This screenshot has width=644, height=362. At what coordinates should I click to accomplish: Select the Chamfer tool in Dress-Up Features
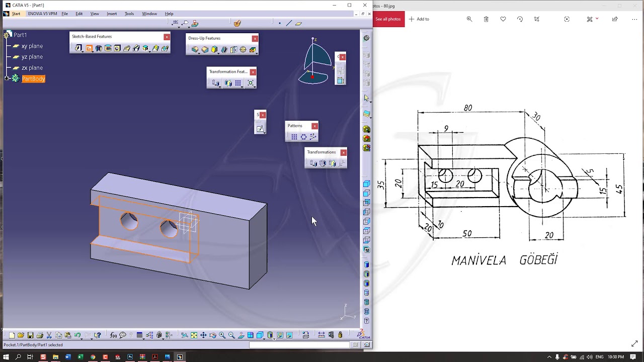point(205,49)
